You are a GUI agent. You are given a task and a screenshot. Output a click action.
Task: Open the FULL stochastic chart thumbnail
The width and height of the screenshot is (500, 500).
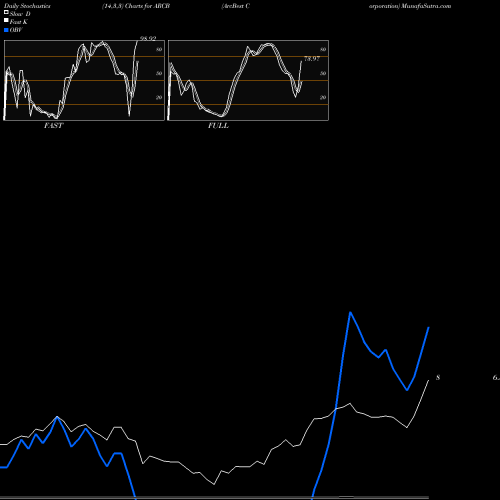pyautogui.click(x=248, y=80)
